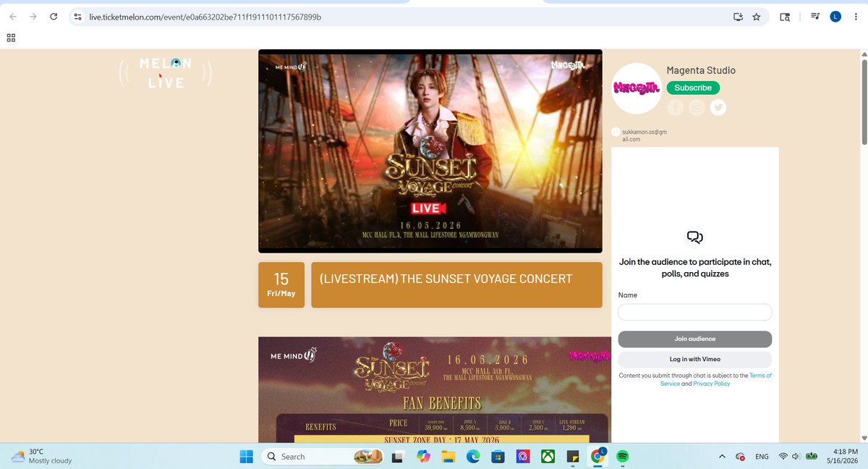Switch the ENG input language
868x469 pixels.
tap(762, 457)
